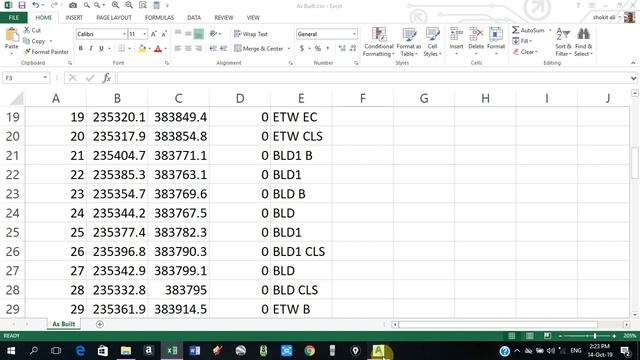Increase decimal places

pyautogui.click(x=342, y=49)
